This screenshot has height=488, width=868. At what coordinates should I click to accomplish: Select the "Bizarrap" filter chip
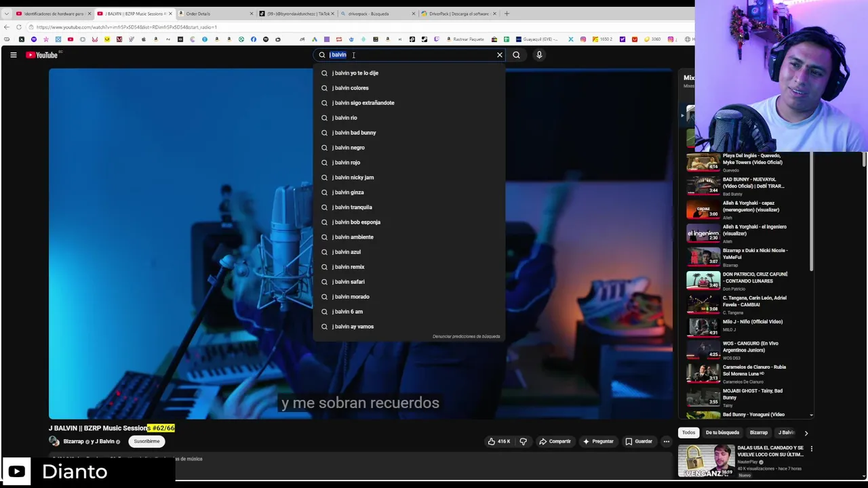click(759, 432)
